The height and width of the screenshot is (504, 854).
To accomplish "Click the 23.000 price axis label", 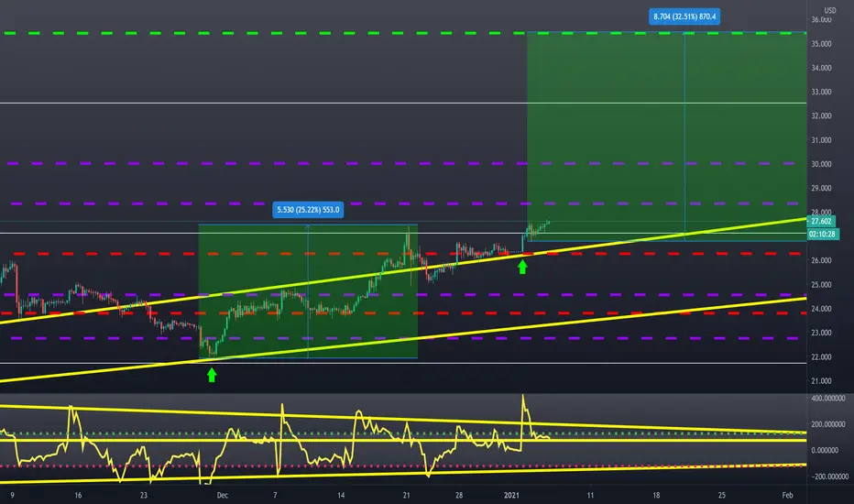I will [821, 333].
